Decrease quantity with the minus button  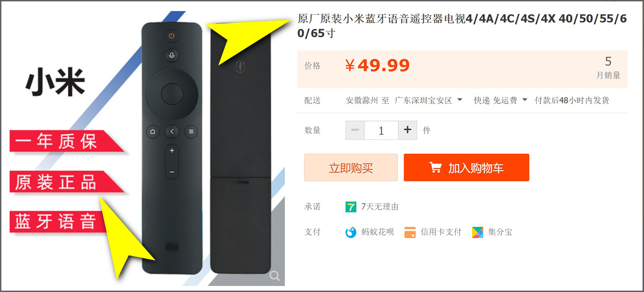[x=355, y=130]
